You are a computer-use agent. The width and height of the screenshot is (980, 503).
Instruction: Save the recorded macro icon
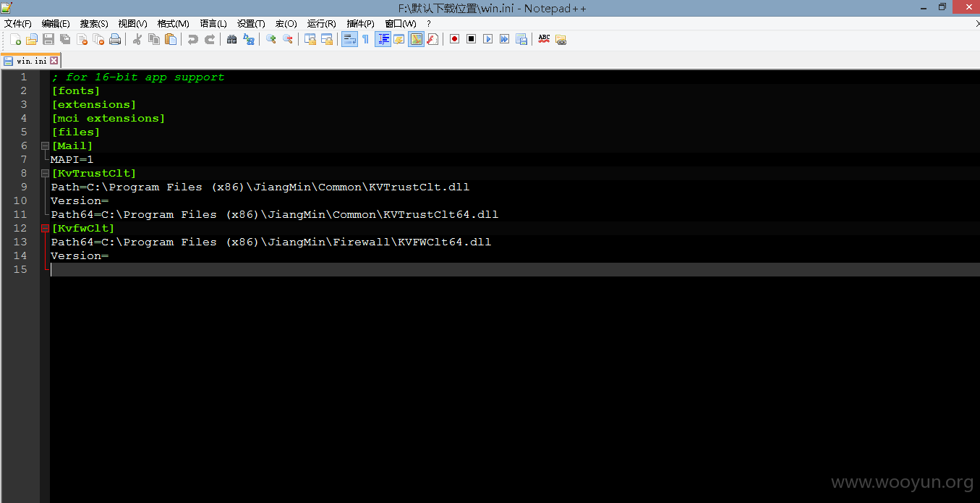[521, 39]
